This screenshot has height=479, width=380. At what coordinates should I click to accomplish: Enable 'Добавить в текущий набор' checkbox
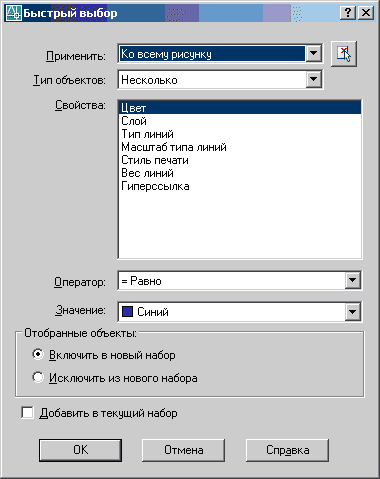tap(27, 413)
